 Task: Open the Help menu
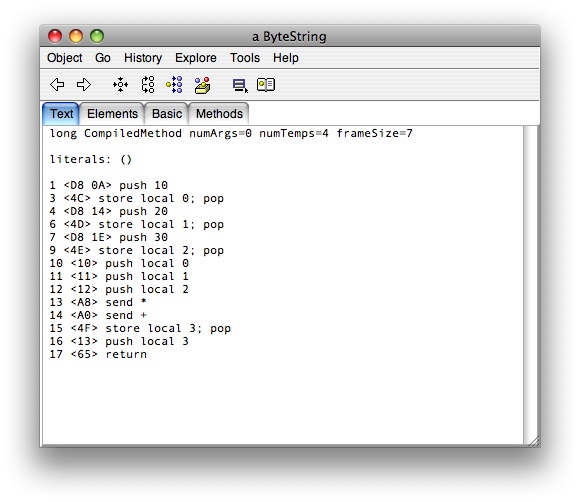[286, 58]
